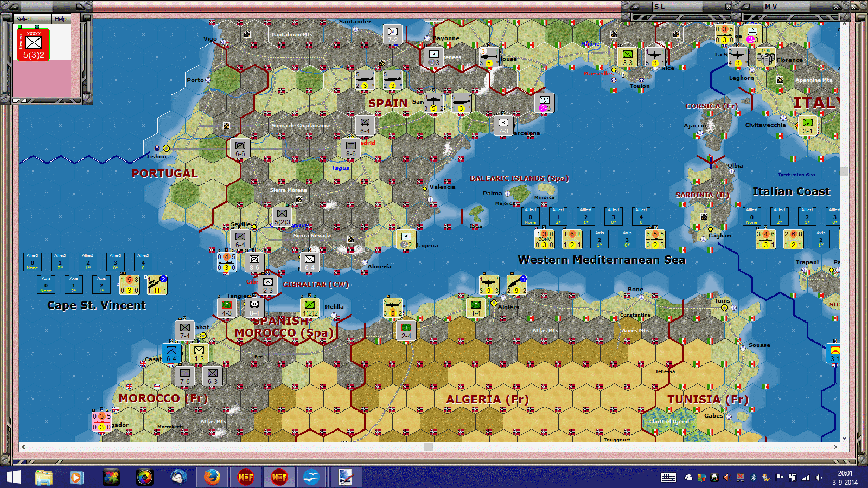
Task: Click the Valencia city label
Action: [443, 187]
